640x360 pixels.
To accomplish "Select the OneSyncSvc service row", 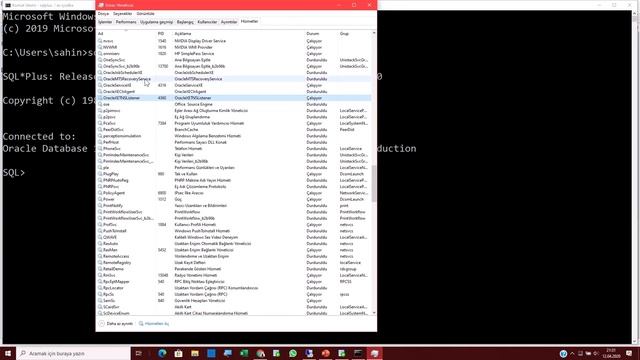I will click(234, 60).
